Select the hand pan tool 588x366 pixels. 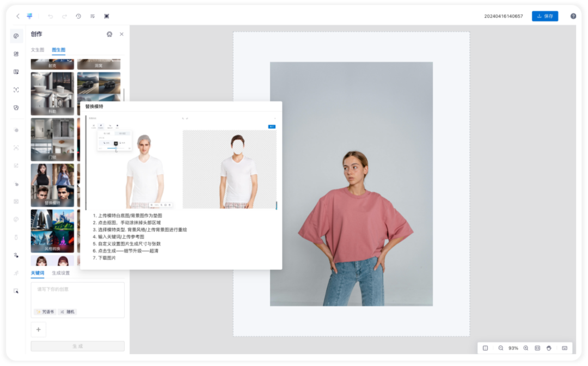point(549,348)
